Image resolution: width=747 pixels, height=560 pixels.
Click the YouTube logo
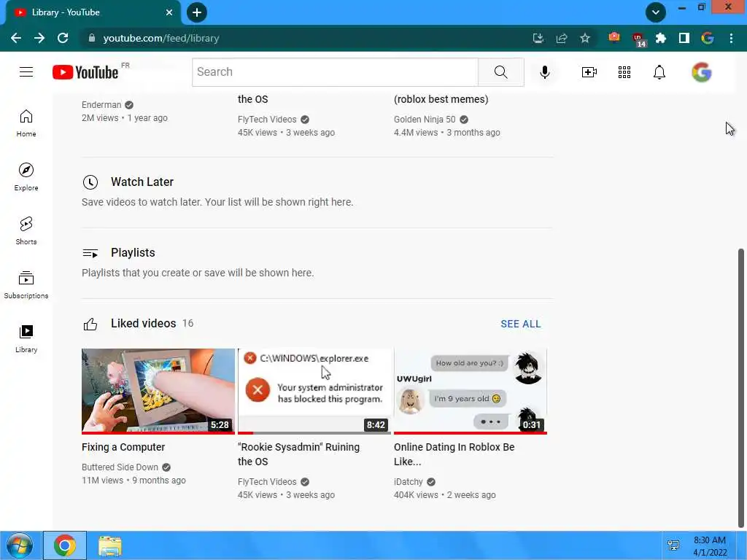[85, 72]
